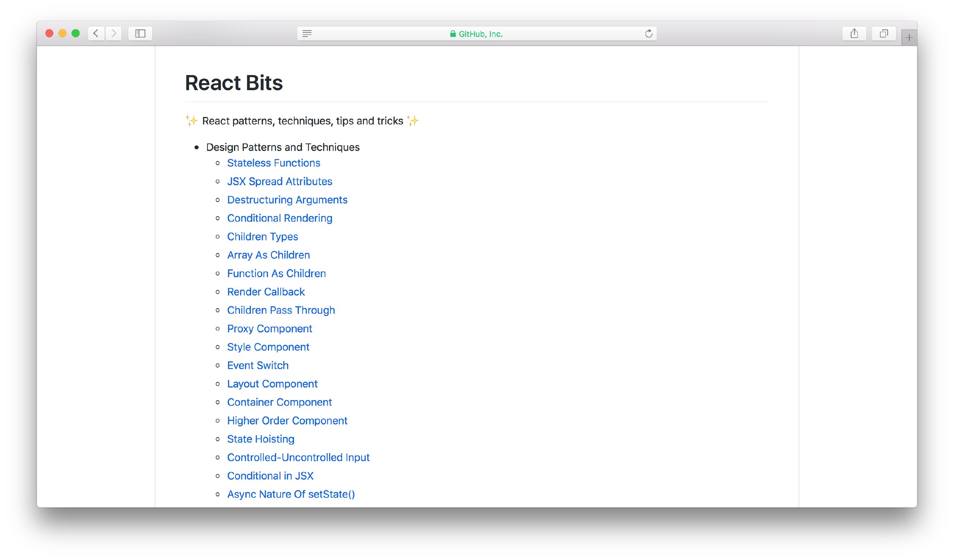
Task: Open the Layout Component link
Action: [272, 384]
